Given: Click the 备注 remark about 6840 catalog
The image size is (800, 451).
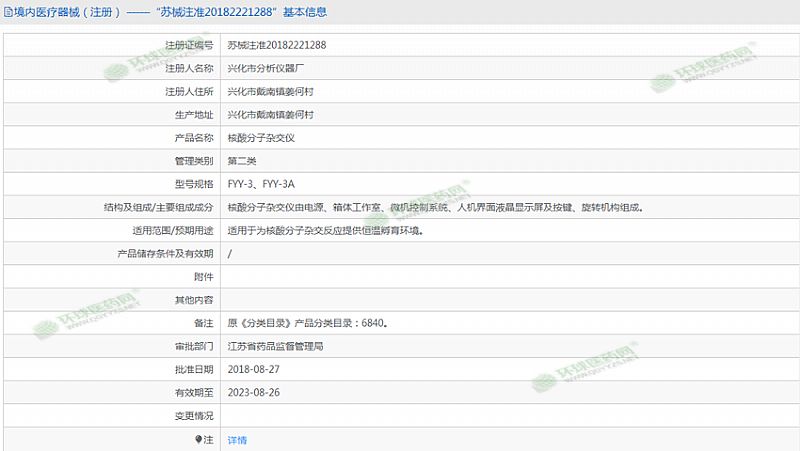Looking at the screenshot, I should click(308, 324).
